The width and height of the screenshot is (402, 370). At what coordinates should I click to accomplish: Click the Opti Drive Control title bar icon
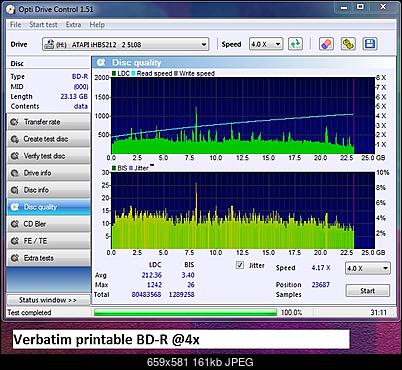(11, 9)
